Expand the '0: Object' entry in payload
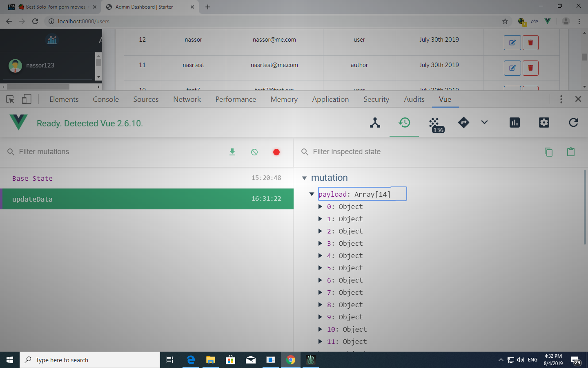 [x=321, y=206]
